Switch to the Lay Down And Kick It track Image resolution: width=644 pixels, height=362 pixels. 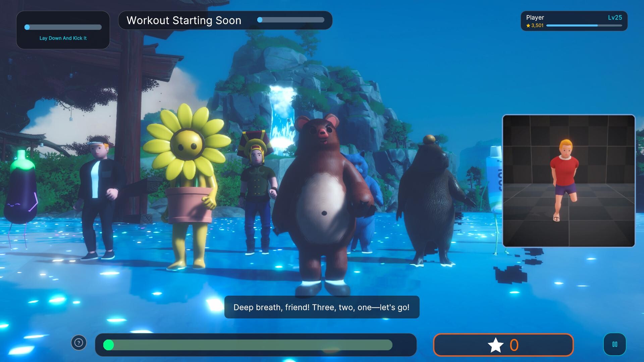63,38
